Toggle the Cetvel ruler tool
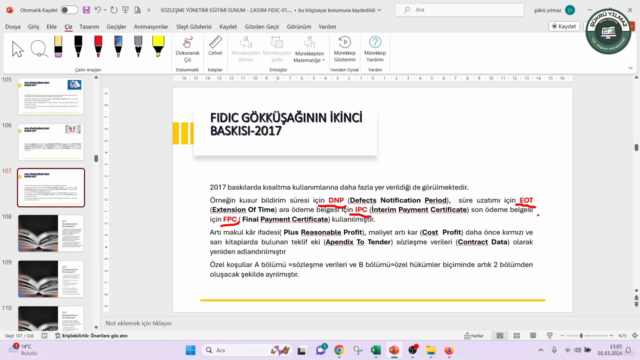This screenshot has height=360, width=640. coord(215,46)
